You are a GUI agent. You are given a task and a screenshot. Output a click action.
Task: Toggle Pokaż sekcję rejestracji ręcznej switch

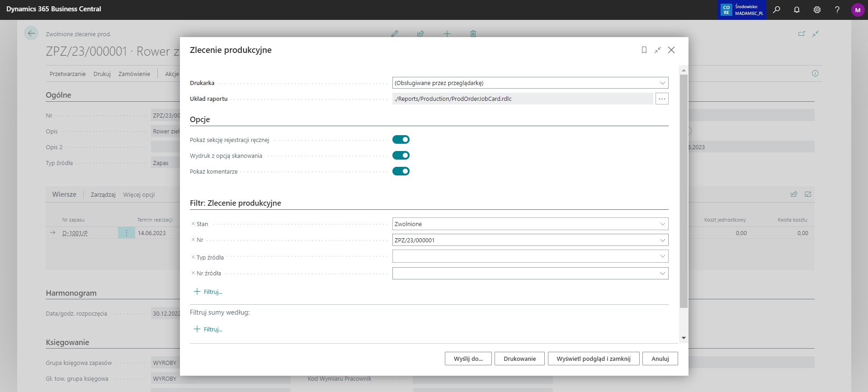(401, 140)
